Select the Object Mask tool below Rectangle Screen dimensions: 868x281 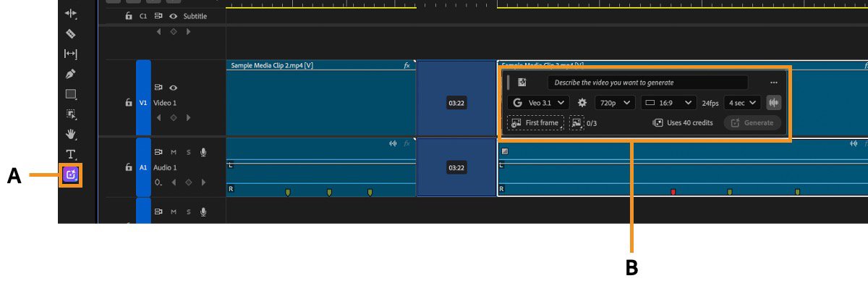click(x=71, y=114)
